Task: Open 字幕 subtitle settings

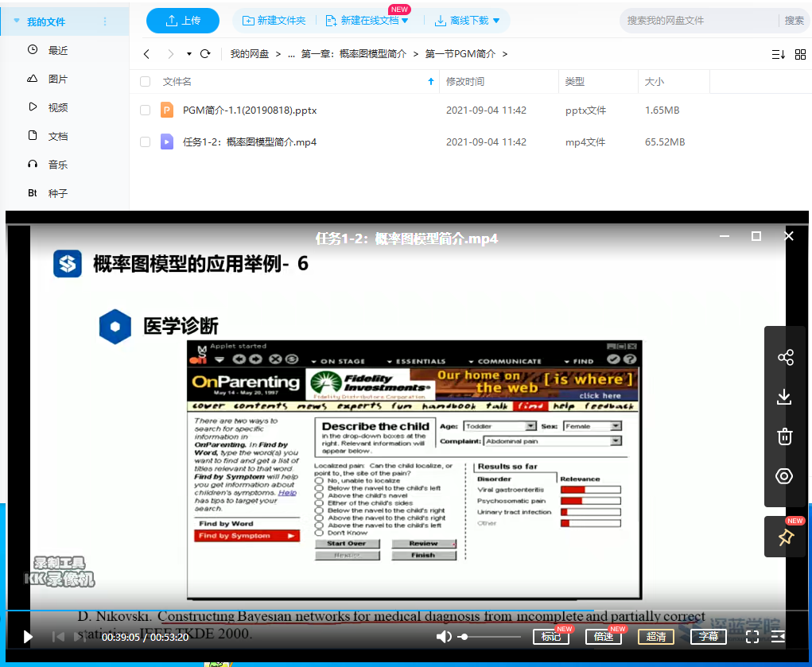Action: 709,637
